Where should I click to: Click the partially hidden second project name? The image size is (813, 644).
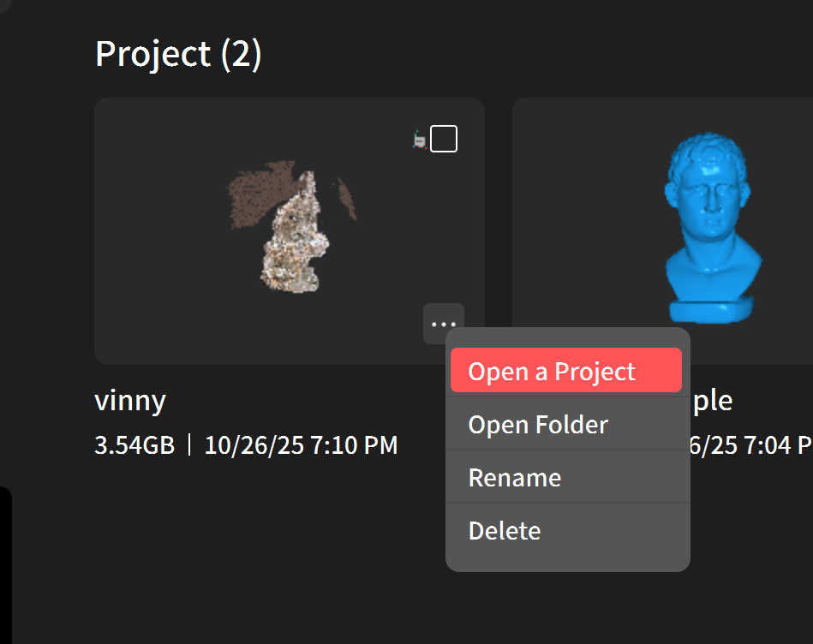tap(713, 401)
